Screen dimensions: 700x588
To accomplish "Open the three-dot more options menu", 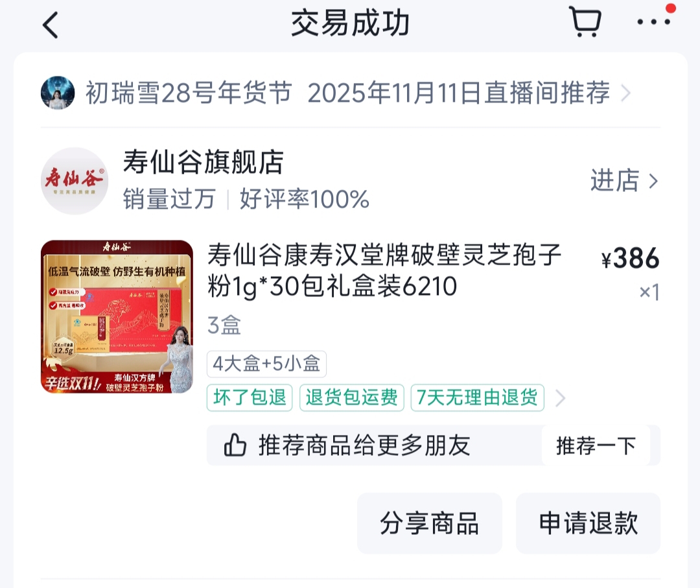I will 653,21.
